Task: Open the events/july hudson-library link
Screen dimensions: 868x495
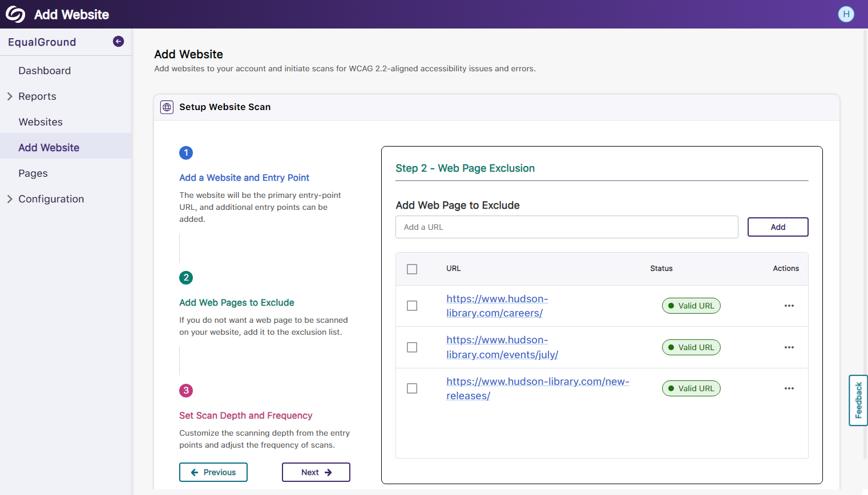Action: 502,347
